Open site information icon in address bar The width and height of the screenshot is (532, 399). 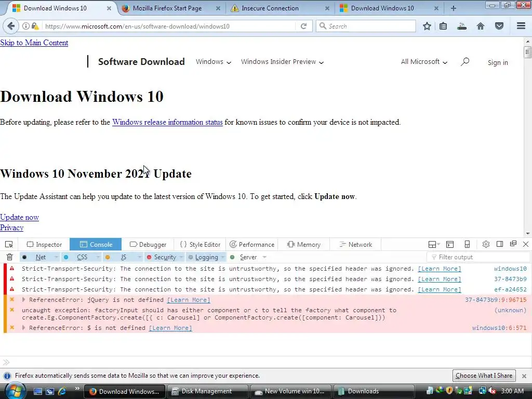tap(26, 26)
